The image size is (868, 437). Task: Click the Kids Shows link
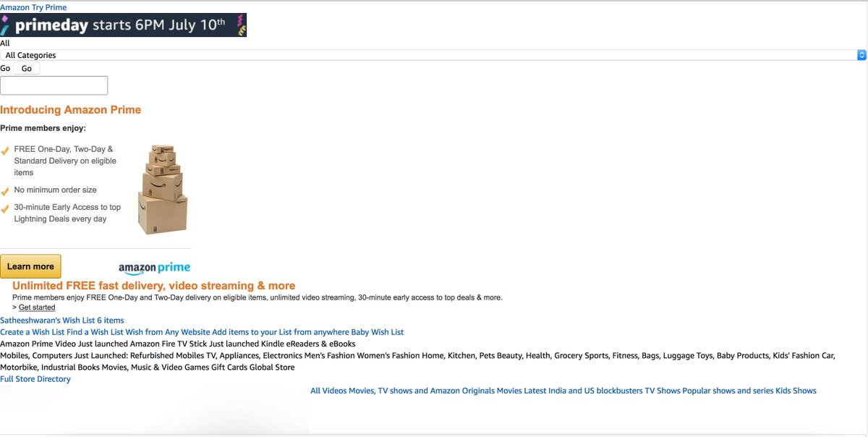796,391
